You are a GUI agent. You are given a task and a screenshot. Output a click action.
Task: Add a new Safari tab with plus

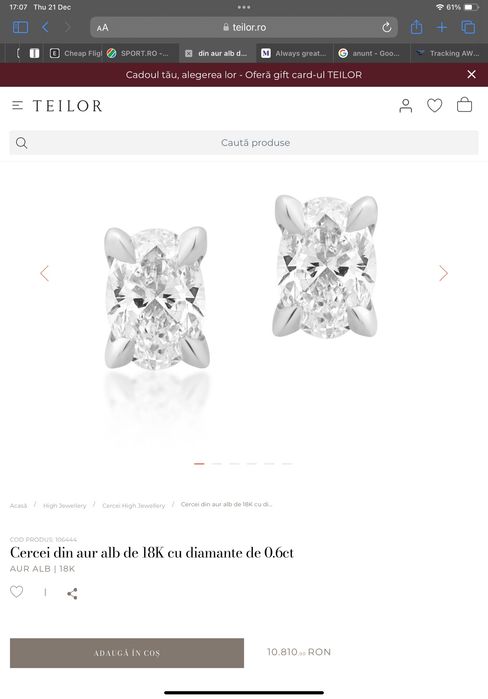pos(442,27)
